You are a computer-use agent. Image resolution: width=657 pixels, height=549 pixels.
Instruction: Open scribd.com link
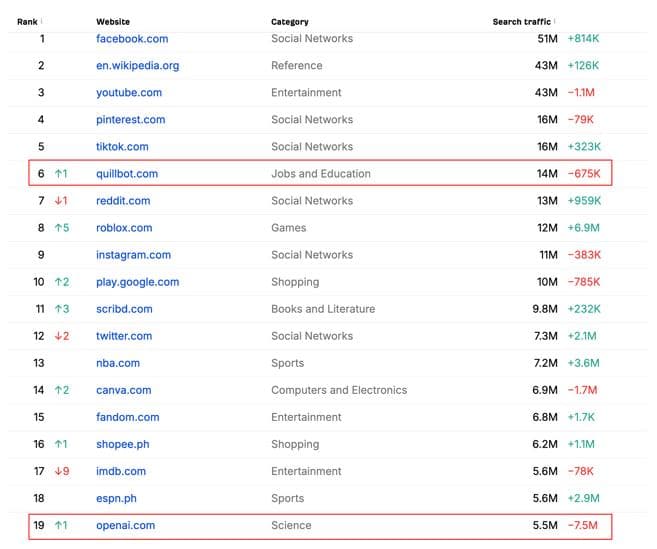[x=124, y=309]
